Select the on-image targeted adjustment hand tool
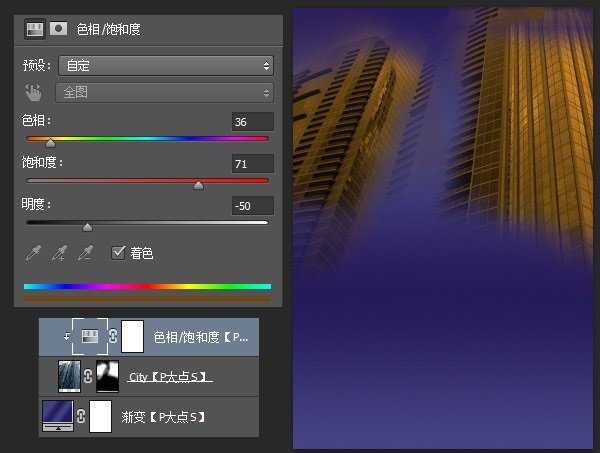The height and width of the screenshot is (453, 600). 34,93
